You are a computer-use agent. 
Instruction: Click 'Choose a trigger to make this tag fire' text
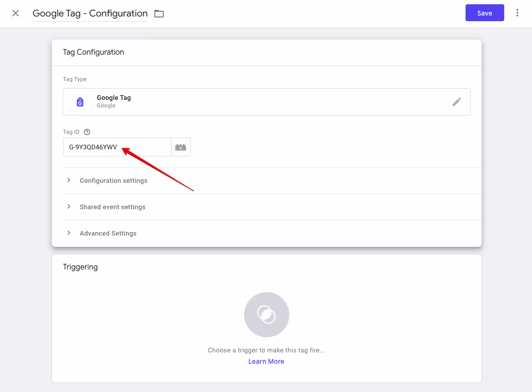coord(266,350)
